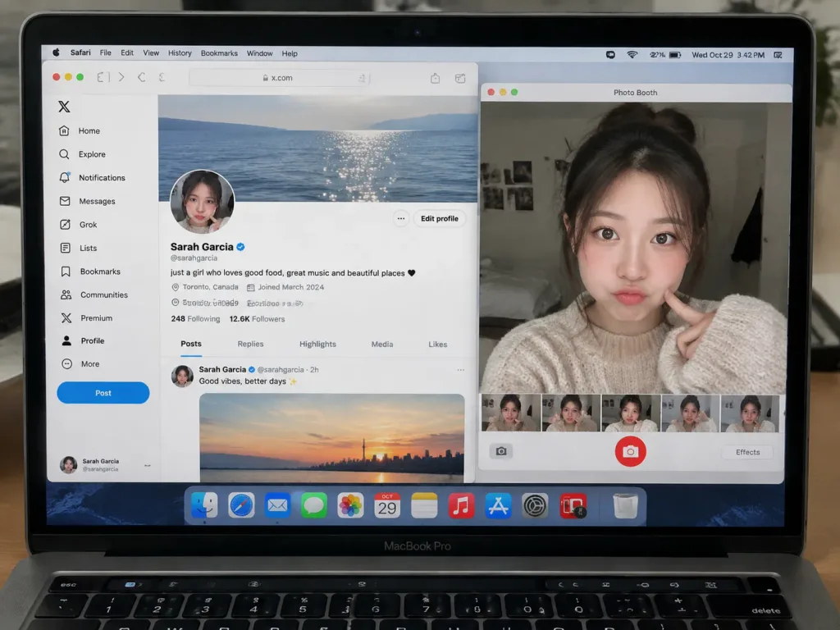The width and height of the screenshot is (840, 630).
Task: Click the Safari back arrow
Action: [x=141, y=77]
